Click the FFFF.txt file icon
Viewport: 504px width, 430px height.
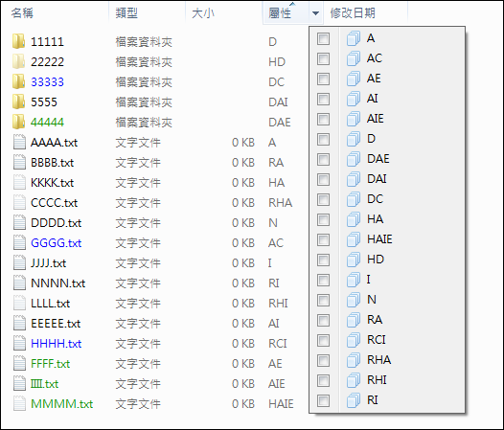point(19,364)
